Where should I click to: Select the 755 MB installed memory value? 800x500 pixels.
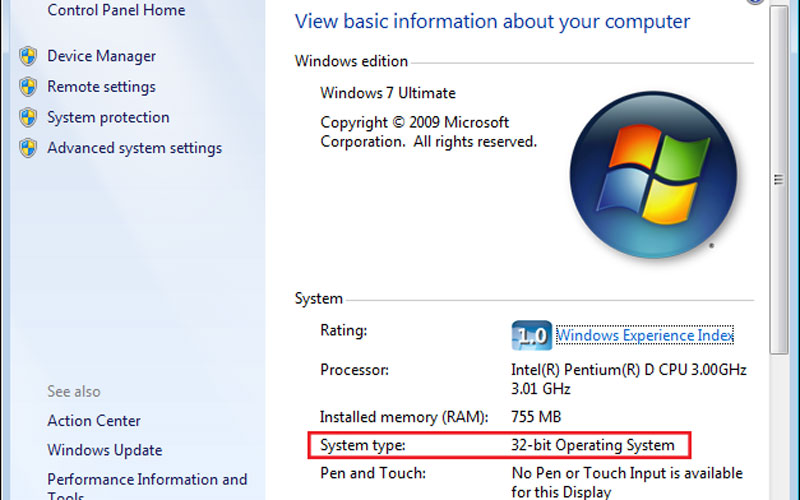(x=536, y=417)
